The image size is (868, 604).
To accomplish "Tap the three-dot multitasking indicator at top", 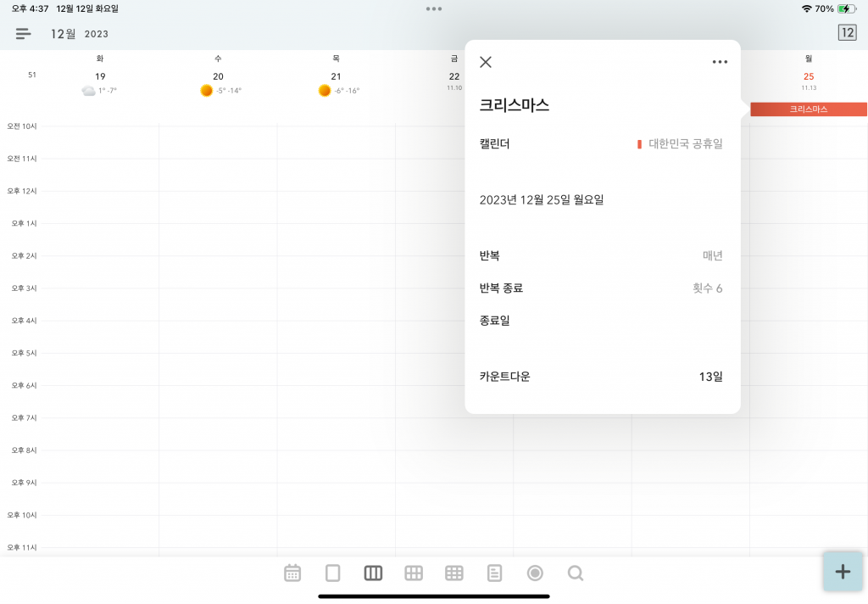I will [x=434, y=8].
